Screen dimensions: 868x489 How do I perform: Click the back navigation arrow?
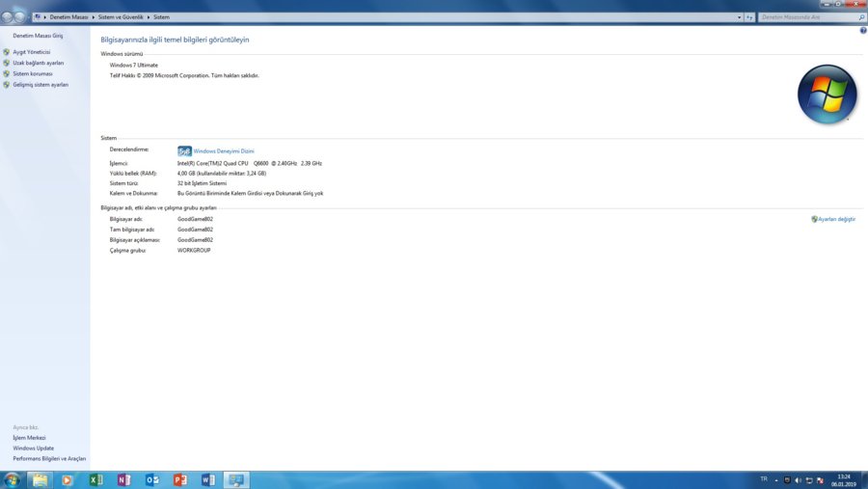[x=7, y=17]
